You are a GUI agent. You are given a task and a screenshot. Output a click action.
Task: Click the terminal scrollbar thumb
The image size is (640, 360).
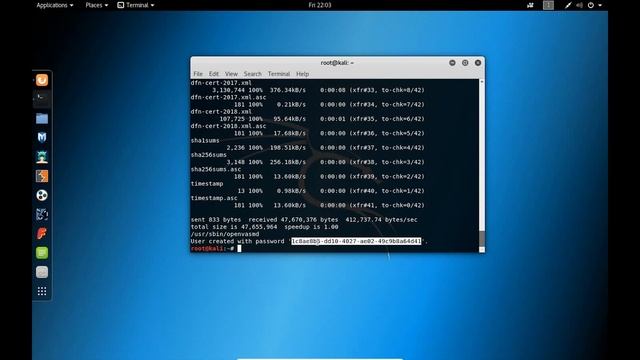pos(482,238)
